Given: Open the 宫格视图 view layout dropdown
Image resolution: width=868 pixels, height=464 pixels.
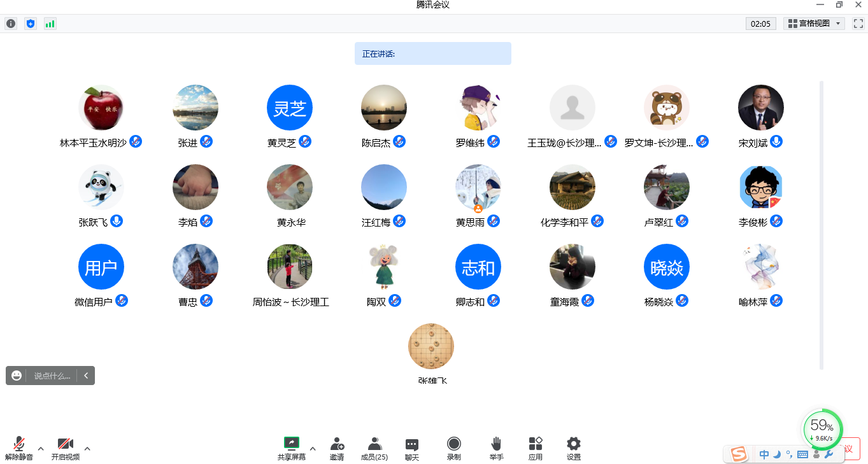Looking at the screenshot, I should click(x=815, y=24).
